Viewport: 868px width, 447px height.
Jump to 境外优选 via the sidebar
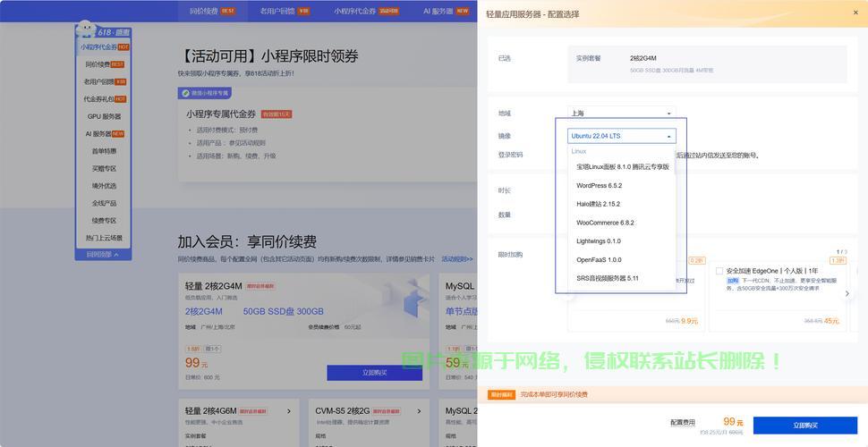point(104,186)
